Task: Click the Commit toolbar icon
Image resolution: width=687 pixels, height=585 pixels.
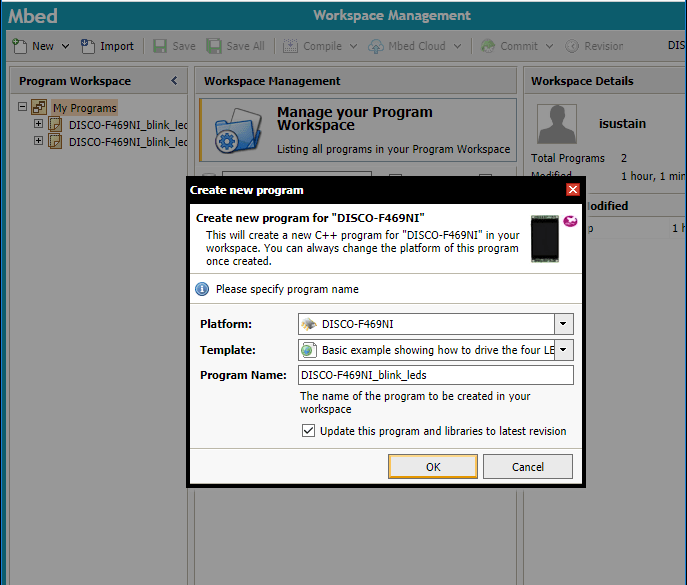Action: (x=488, y=46)
